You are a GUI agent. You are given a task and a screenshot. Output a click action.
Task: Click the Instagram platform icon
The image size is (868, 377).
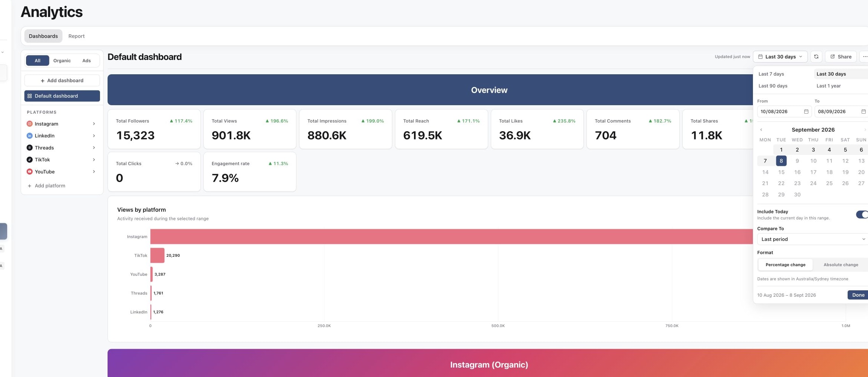(x=29, y=124)
